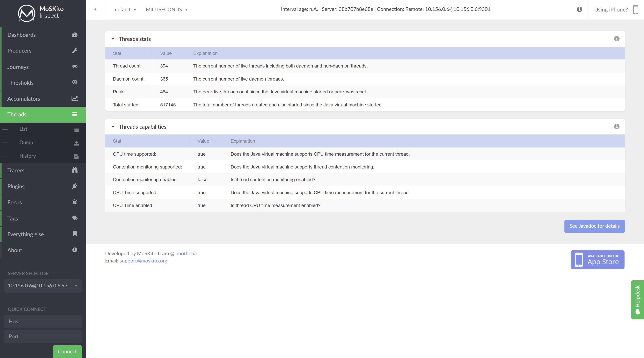Open the MILLISECONDS unit dropdown
Screen dimensions: 644x358
[x=166, y=10]
